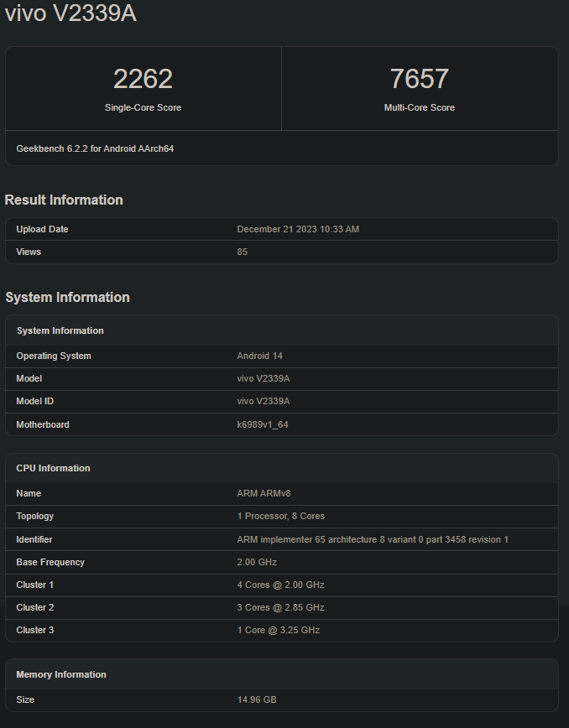The height and width of the screenshot is (728, 569).
Task: Select the Android 14 operating system value
Action: (x=260, y=356)
